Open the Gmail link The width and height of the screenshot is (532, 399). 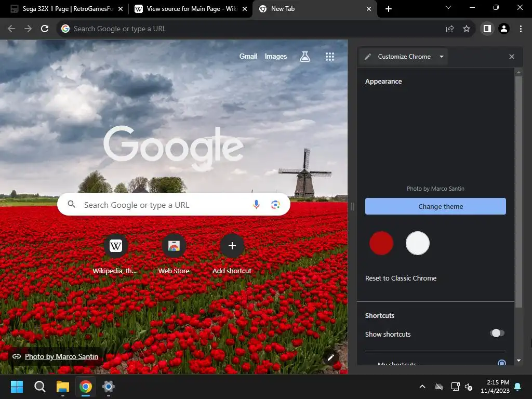(248, 56)
